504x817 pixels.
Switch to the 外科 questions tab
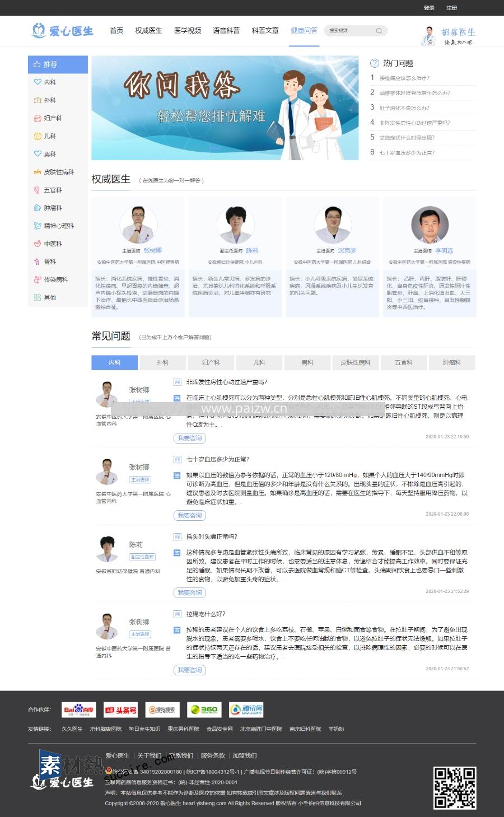[x=163, y=363]
